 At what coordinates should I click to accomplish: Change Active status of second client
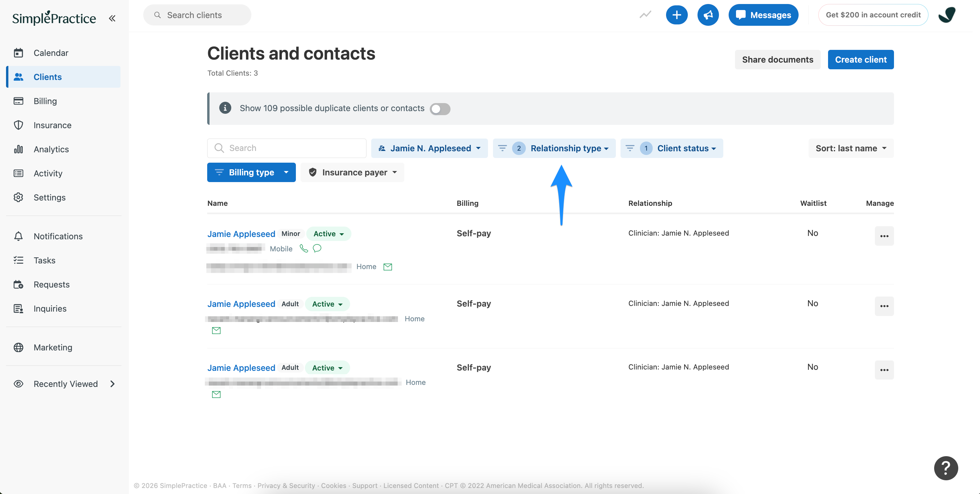tap(327, 304)
